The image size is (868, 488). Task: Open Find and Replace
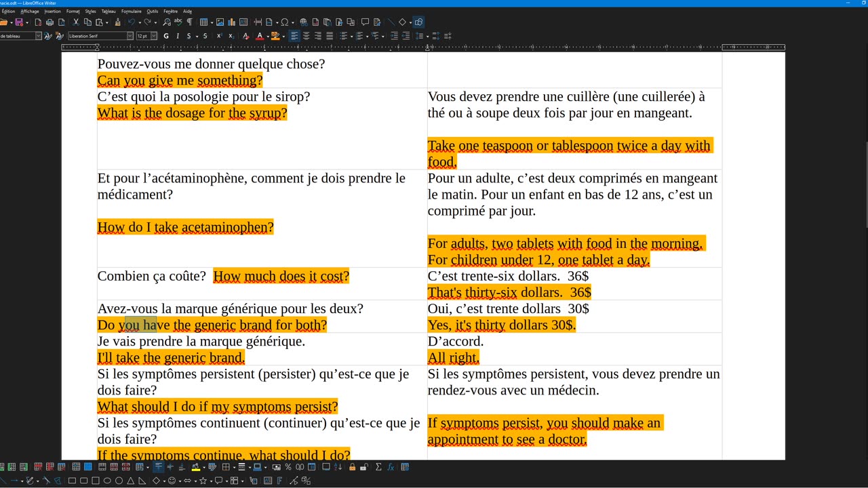coord(167,22)
